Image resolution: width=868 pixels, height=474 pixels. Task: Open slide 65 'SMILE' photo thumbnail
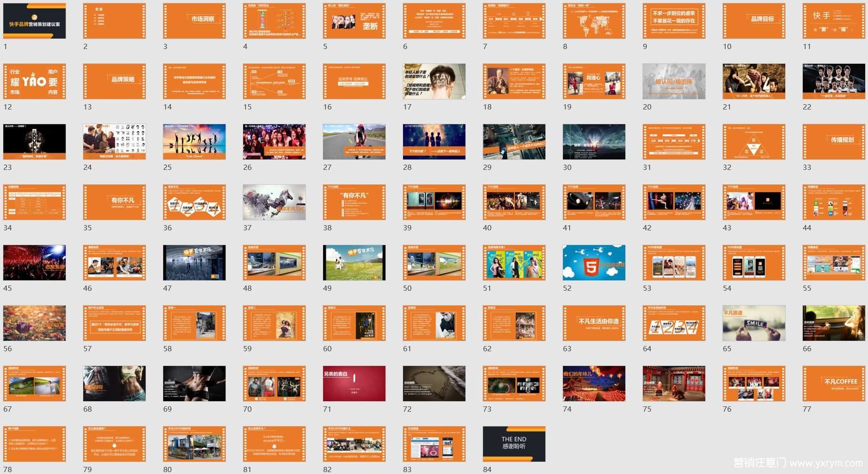point(754,323)
